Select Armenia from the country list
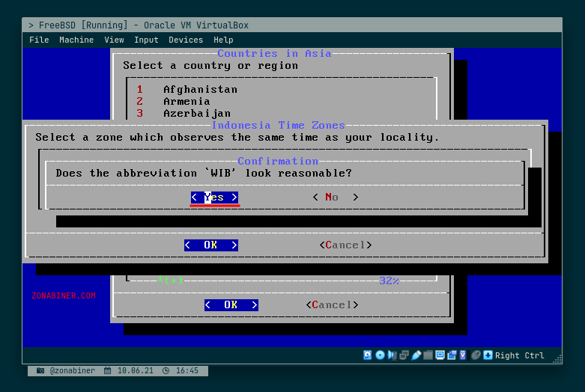This screenshot has height=392, width=585. coord(187,101)
